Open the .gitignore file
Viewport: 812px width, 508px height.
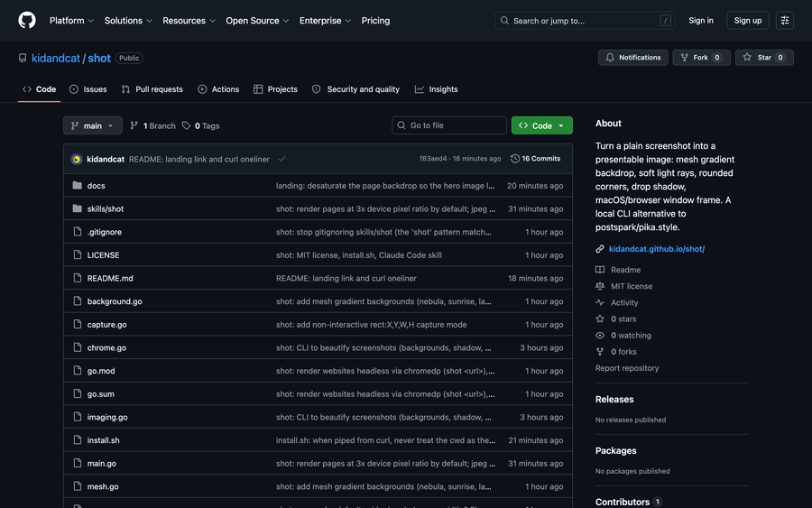(x=105, y=232)
